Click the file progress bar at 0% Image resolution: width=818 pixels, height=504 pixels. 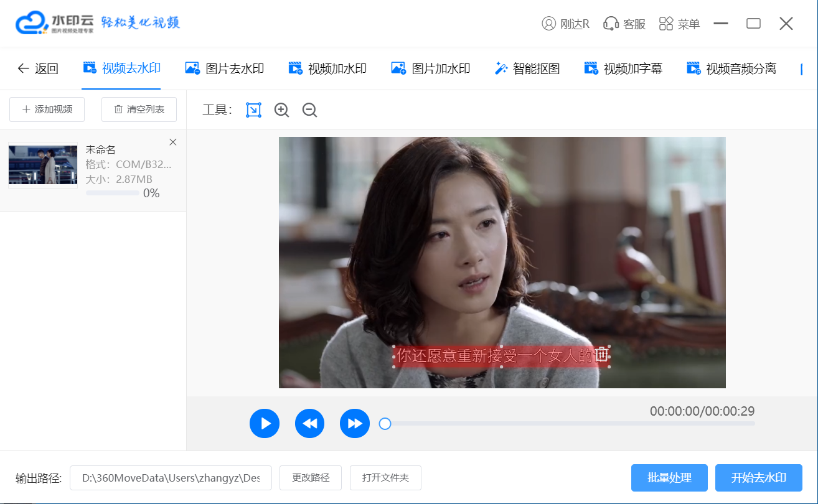tap(113, 193)
